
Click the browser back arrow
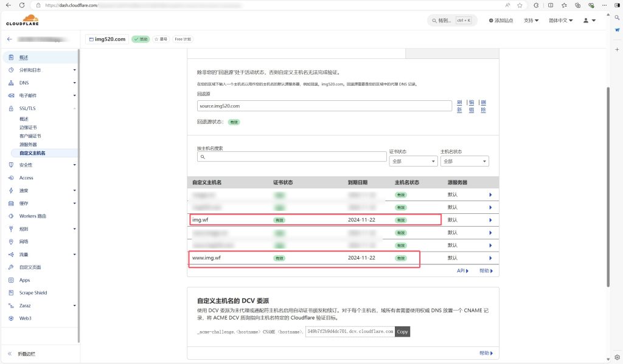(9, 5)
